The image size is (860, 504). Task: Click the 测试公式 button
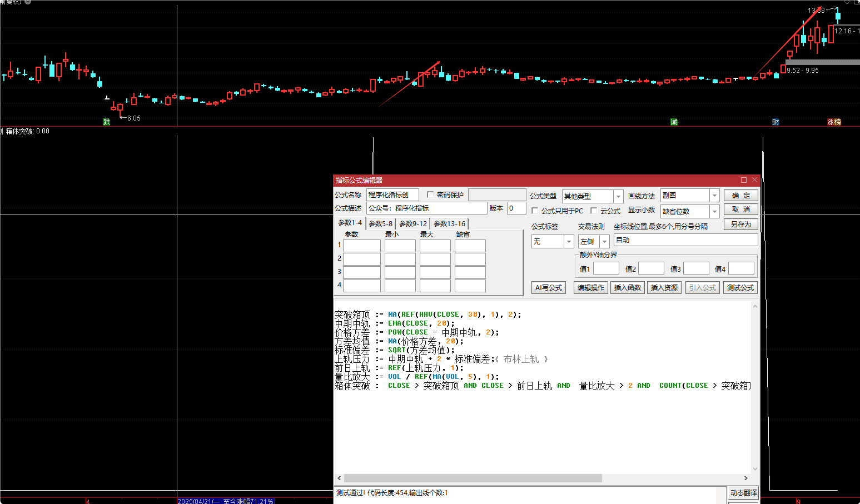(x=740, y=287)
